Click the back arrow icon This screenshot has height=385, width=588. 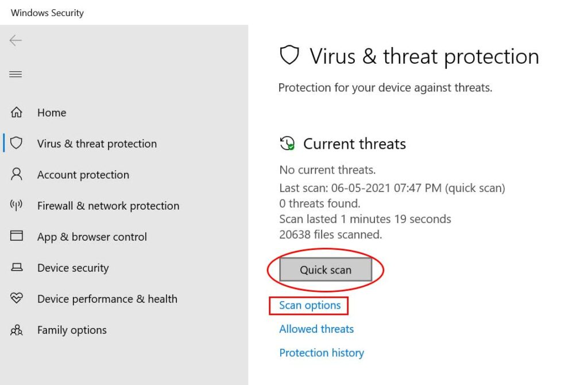pyautogui.click(x=16, y=40)
